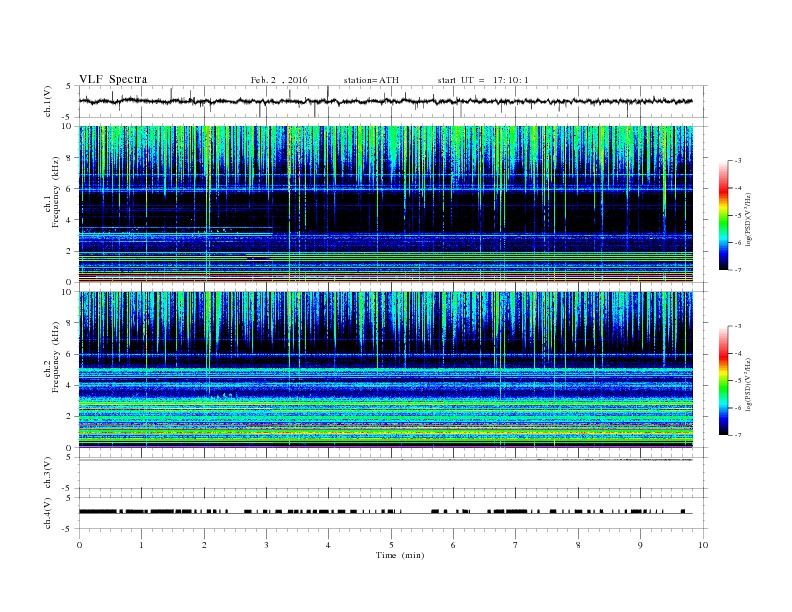
Task: Click the "-3" label on upper colorbar
Action: tap(738, 161)
